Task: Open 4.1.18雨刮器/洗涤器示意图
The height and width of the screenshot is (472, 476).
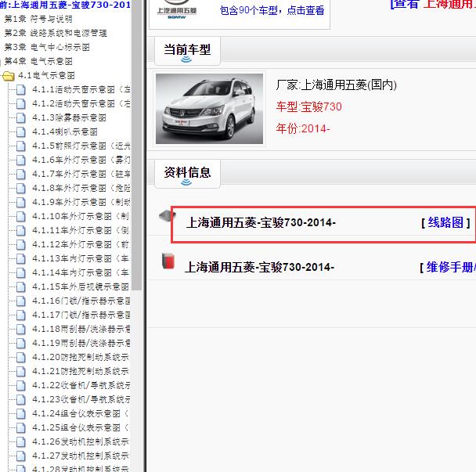Action: pyautogui.click(x=81, y=329)
